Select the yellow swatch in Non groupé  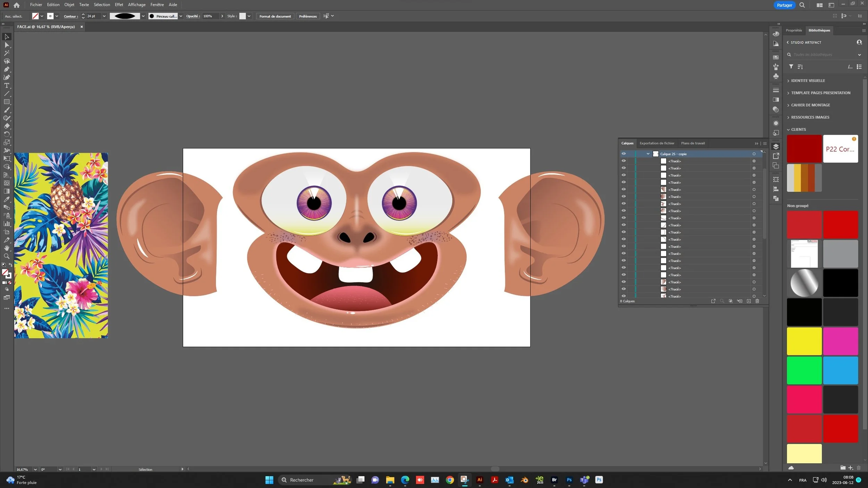point(804,341)
